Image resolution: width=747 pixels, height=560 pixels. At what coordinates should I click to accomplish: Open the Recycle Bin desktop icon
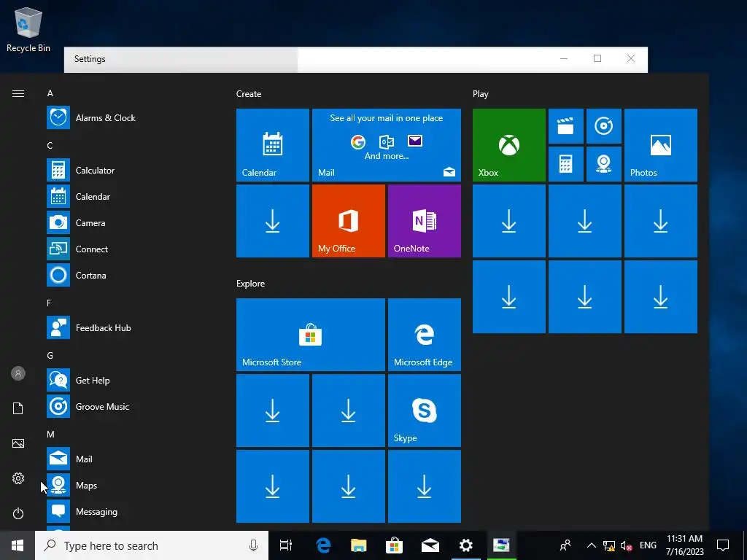[28, 29]
